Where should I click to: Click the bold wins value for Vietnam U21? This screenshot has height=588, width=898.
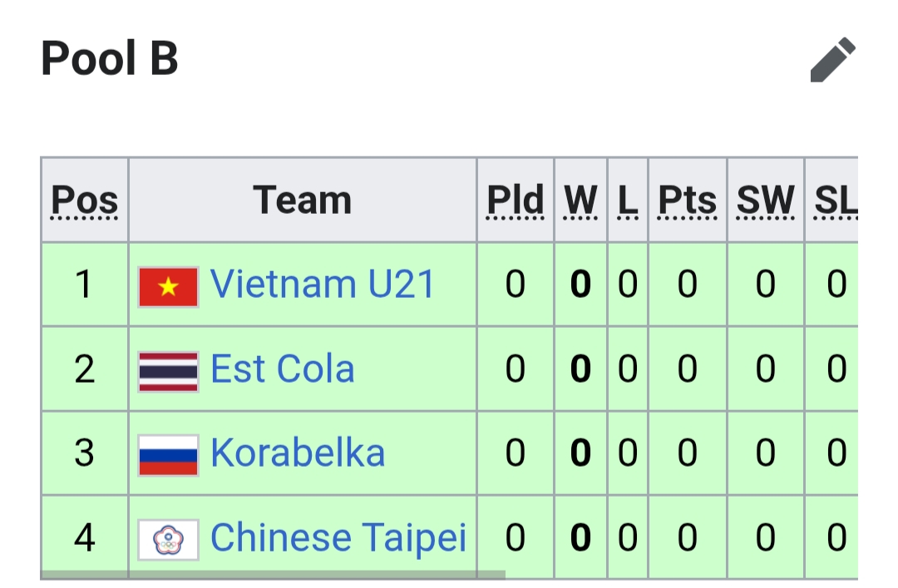(x=580, y=284)
